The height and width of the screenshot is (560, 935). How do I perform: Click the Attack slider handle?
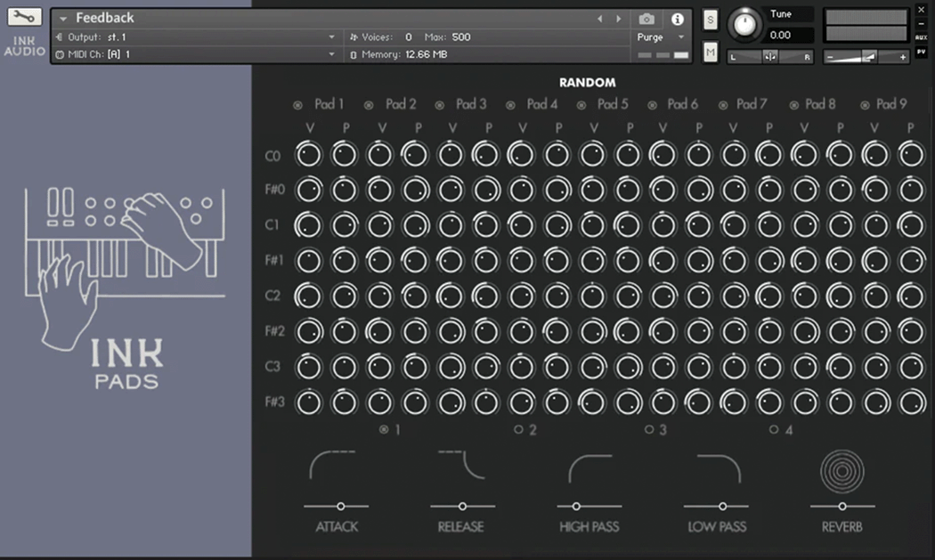[x=340, y=507]
